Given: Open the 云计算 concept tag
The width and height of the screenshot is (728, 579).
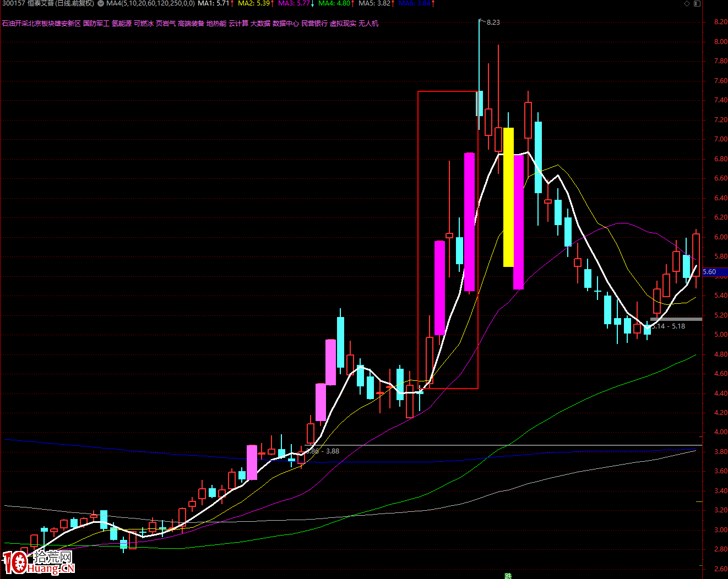Looking at the screenshot, I should click(238, 24).
